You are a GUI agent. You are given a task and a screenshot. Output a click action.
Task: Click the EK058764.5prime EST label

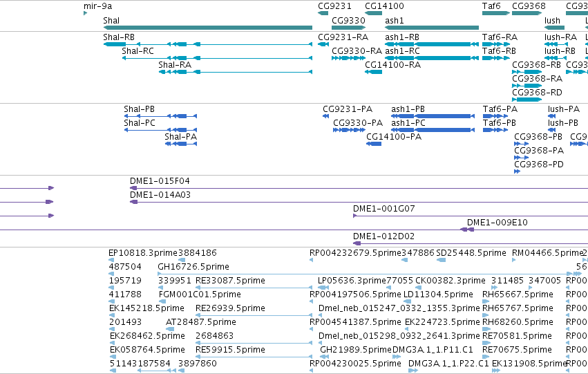pyautogui.click(x=147, y=350)
